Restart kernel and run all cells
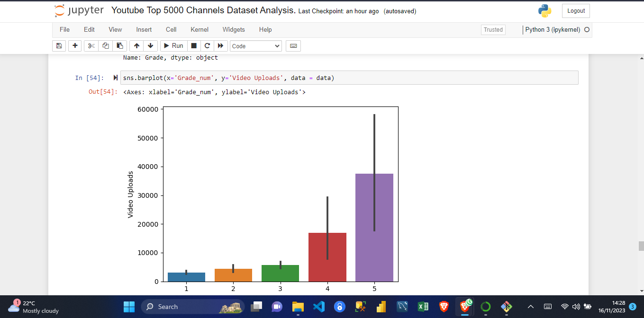644x318 pixels. coord(220,46)
